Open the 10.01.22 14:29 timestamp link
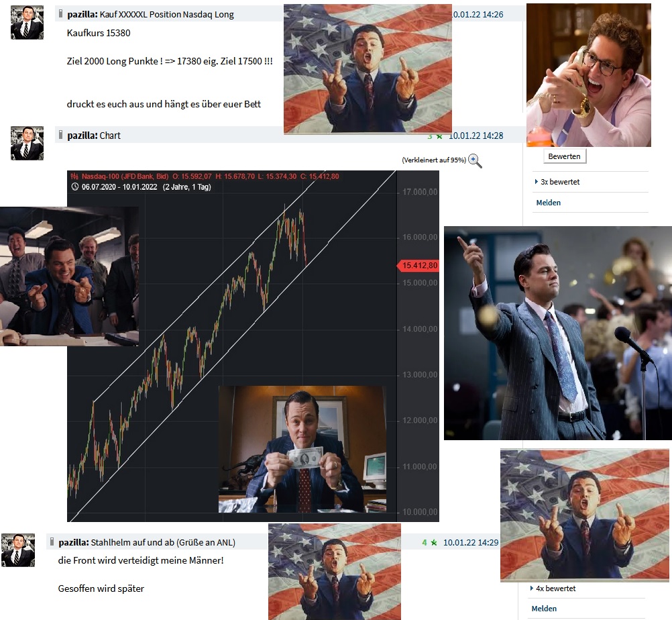 coord(471,543)
